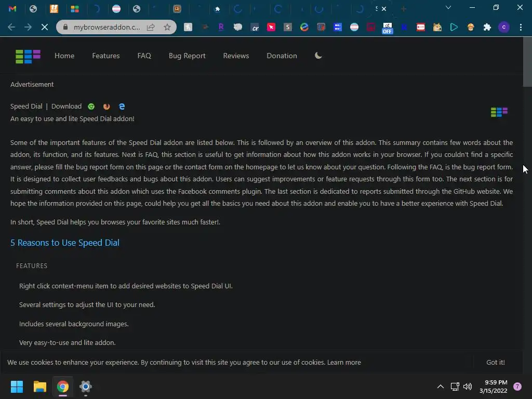Image resolution: width=532 pixels, height=399 pixels.
Task: Open Settings gear from taskbar
Action: (86, 387)
